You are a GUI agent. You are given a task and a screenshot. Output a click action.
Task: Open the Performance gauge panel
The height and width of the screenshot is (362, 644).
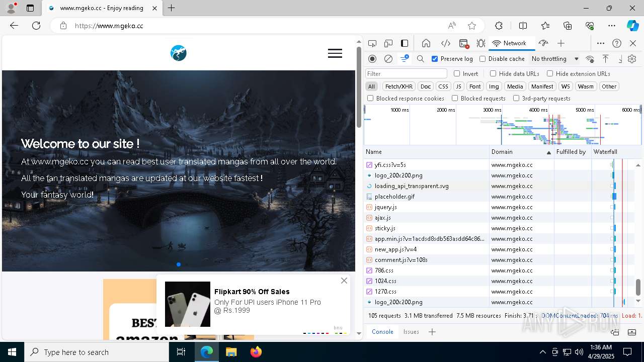pyautogui.click(x=543, y=43)
